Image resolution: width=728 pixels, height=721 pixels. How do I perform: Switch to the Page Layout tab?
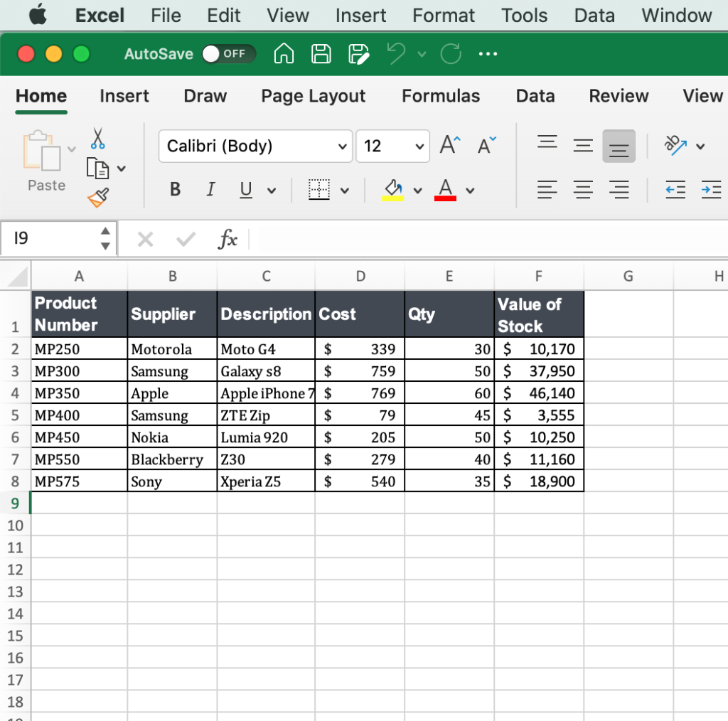[314, 96]
